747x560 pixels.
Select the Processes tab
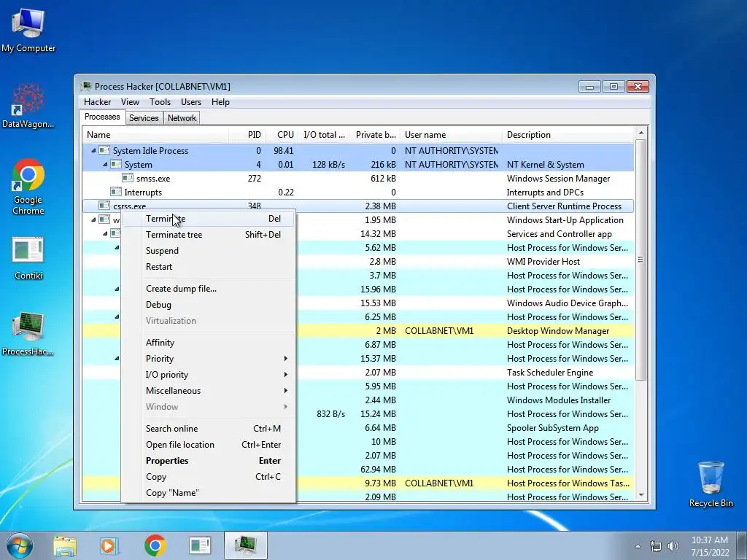[102, 117]
